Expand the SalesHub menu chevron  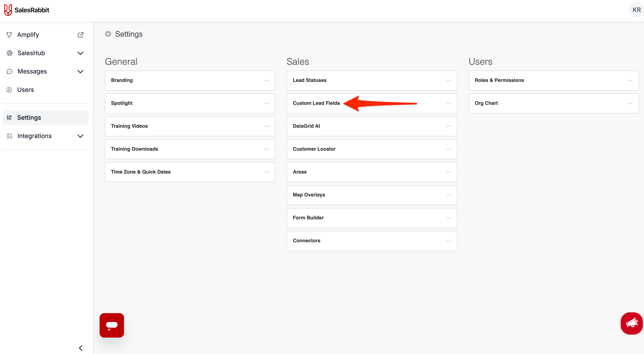coord(80,53)
